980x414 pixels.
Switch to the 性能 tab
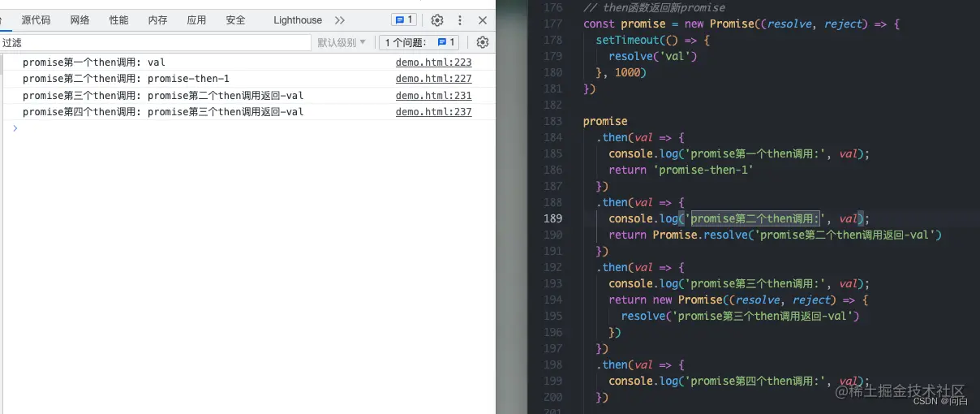coord(119,20)
